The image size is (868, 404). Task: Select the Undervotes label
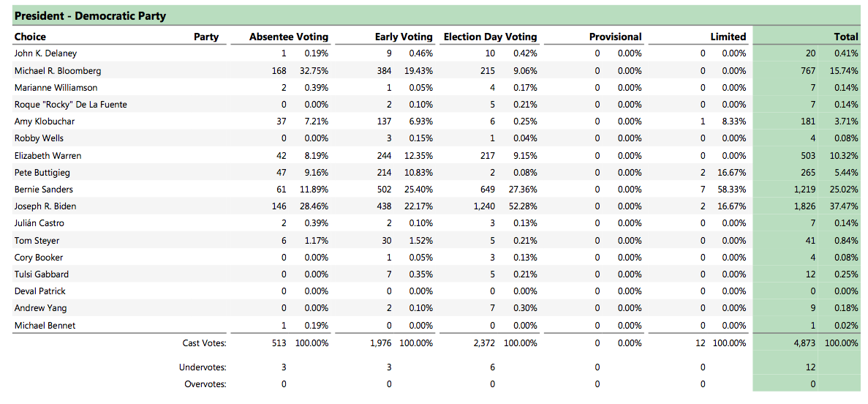(x=203, y=367)
